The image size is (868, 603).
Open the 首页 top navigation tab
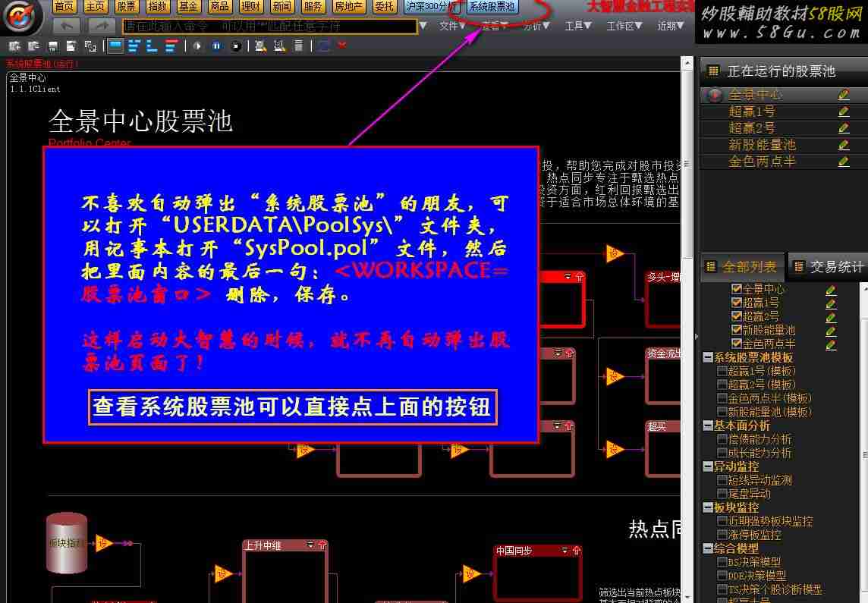tap(64, 6)
